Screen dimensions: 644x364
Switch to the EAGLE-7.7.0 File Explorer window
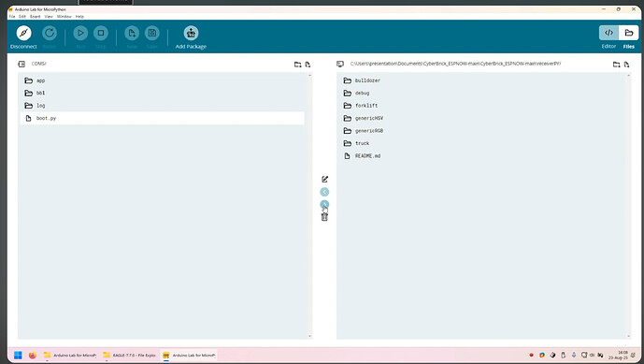point(130,355)
